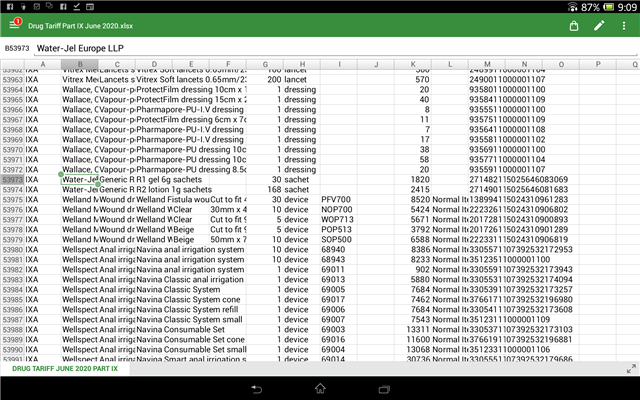Select row header 53980
This screenshot has width=640, height=400.
pyautogui.click(x=12, y=249)
